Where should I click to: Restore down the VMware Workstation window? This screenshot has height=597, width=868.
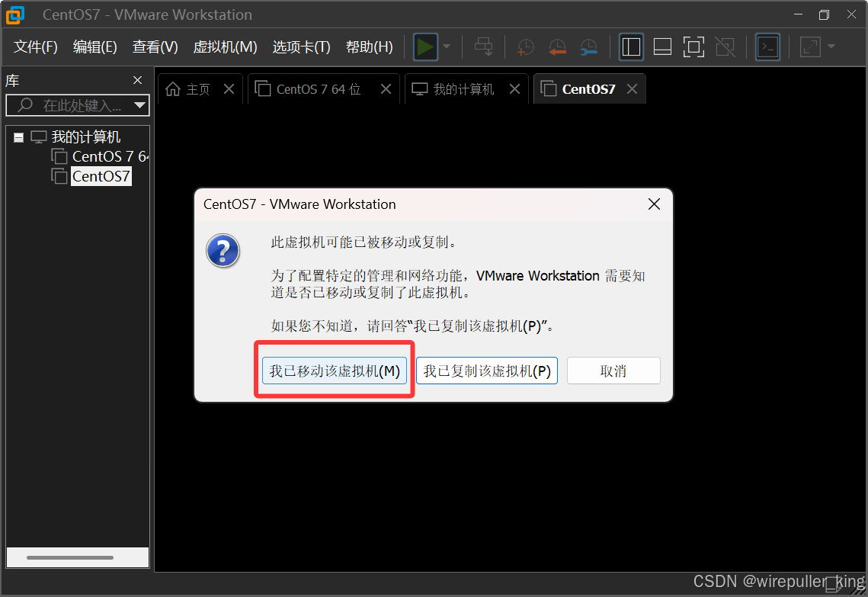pos(825,15)
